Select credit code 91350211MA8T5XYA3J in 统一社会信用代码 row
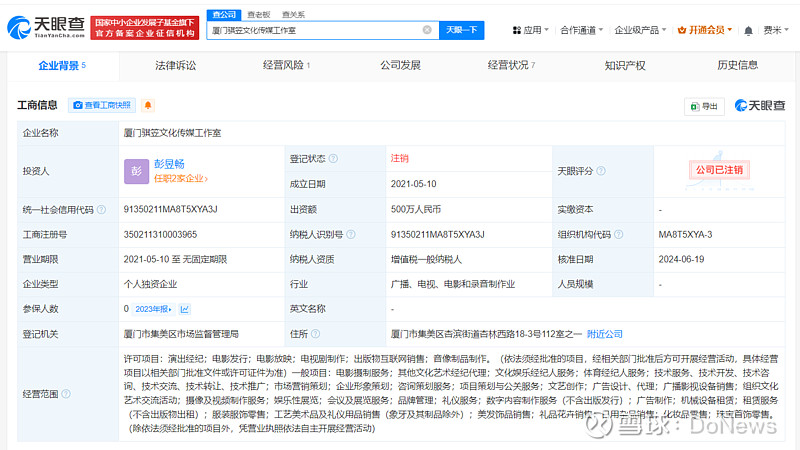Viewport: 800px width, 450px height. click(170, 209)
